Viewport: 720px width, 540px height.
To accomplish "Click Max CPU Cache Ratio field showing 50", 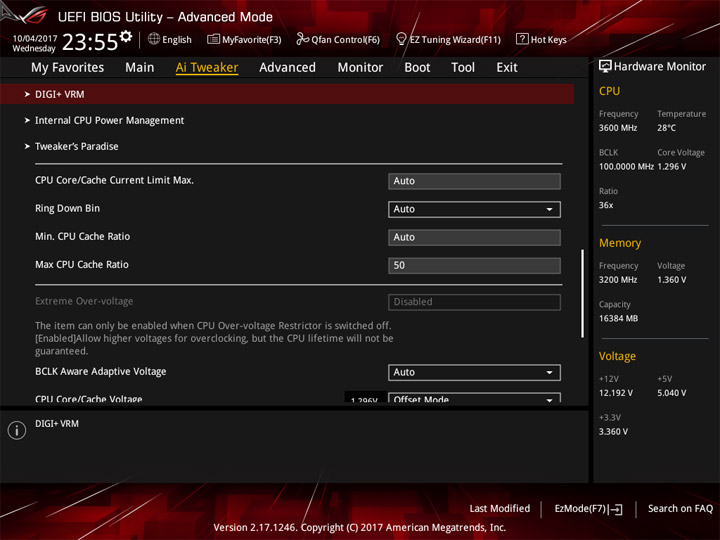I will 474,265.
